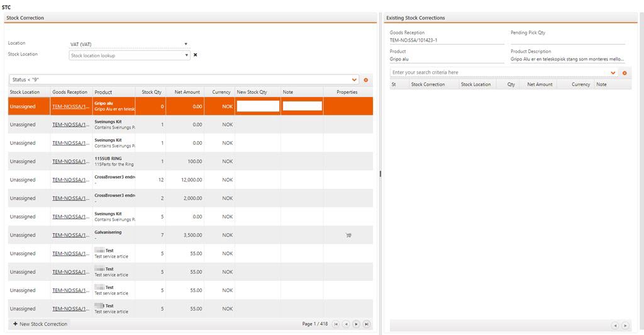Image resolution: width=644 pixels, height=335 pixels.
Task: Go to previous page in Existing Stock Corrections
Action: point(615,326)
